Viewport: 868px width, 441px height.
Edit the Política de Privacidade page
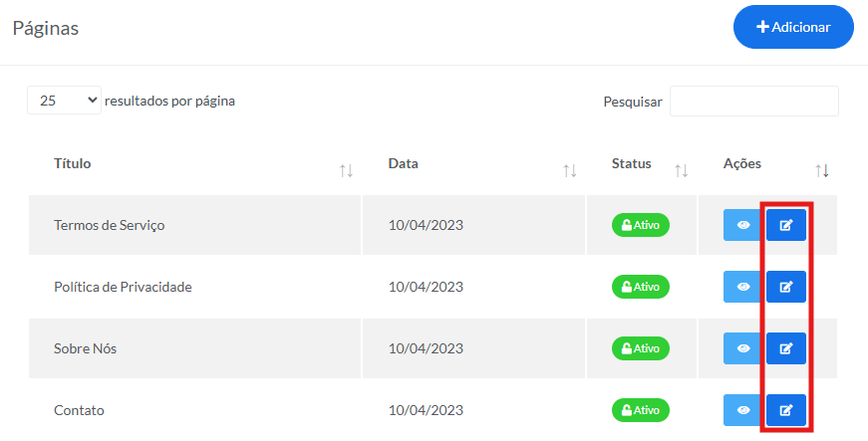coord(785,287)
